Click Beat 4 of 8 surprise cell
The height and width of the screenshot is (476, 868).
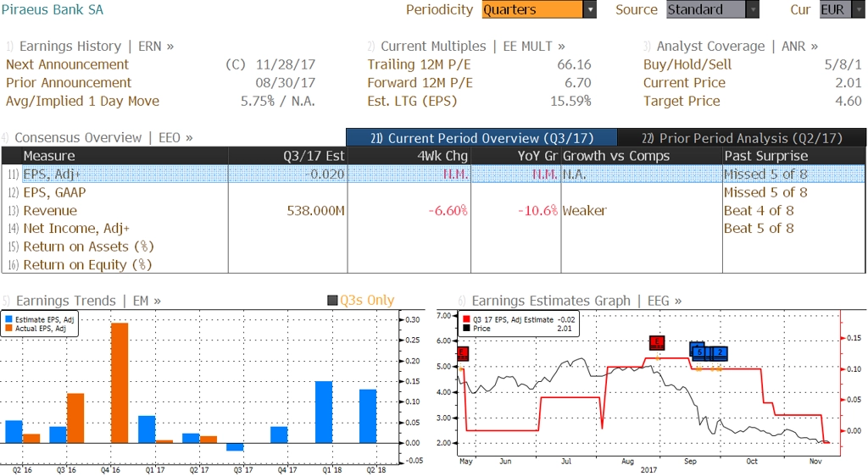[x=759, y=211]
